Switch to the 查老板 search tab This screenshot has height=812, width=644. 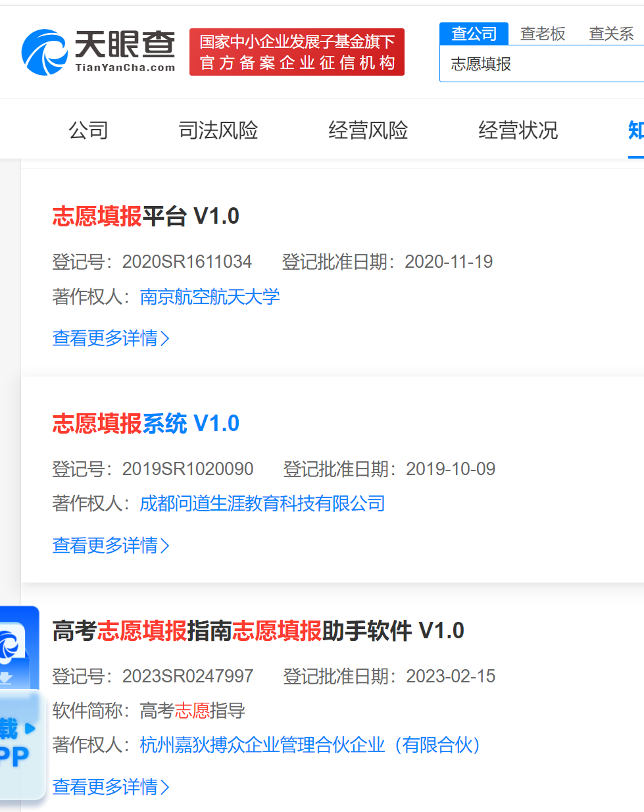click(543, 34)
